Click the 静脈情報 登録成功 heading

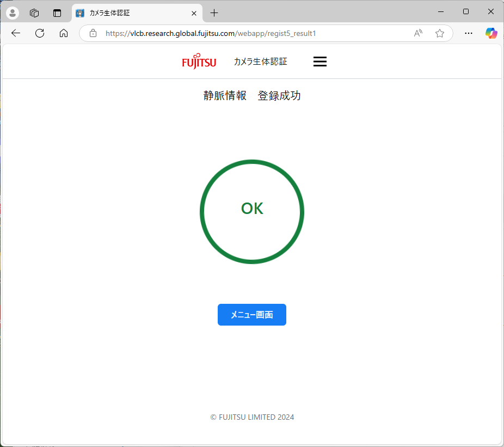[252, 95]
